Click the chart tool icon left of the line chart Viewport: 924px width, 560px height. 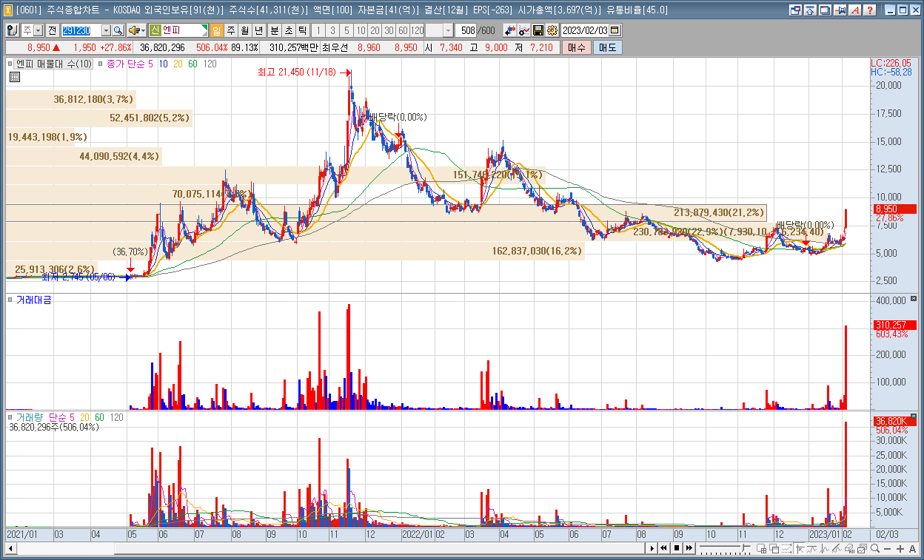click(510, 30)
